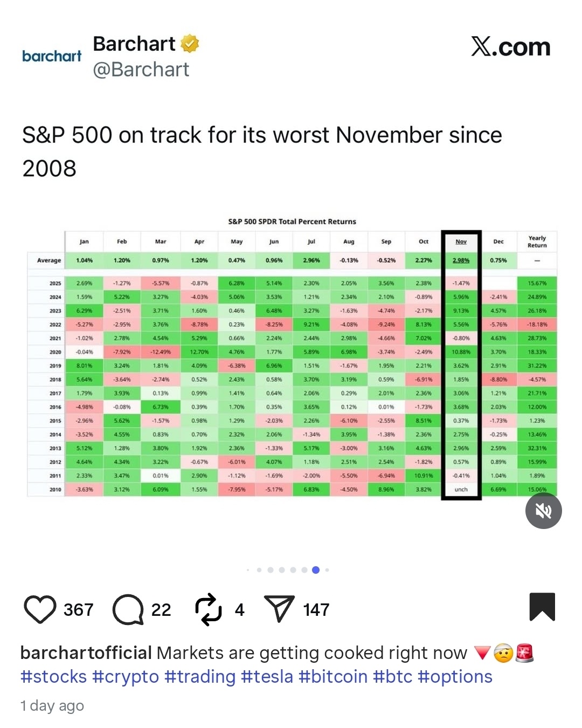Open the #trading hashtag
The width and height of the screenshot is (582, 728).
pyautogui.click(x=200, y=677)
